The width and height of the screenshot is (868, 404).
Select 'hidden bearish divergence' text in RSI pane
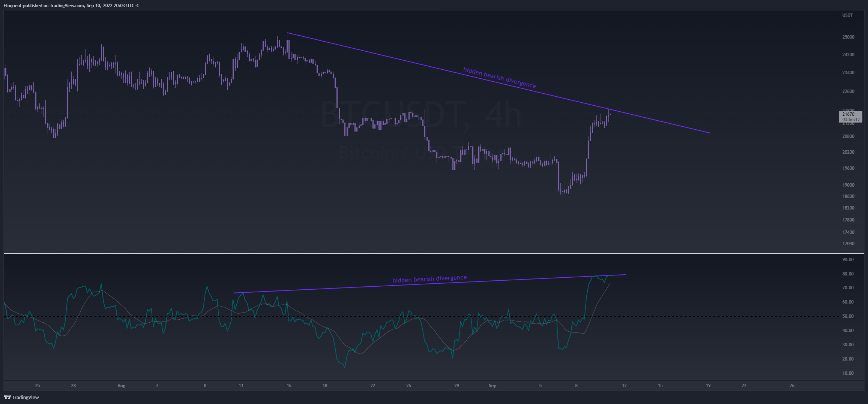click(429, 279)
